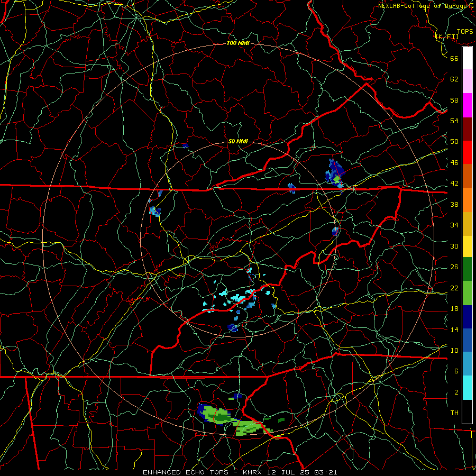Image resolution: width=476 pixels, height=476 pixels.
Task: Click the legend value '22'
Action: [454, 288]
